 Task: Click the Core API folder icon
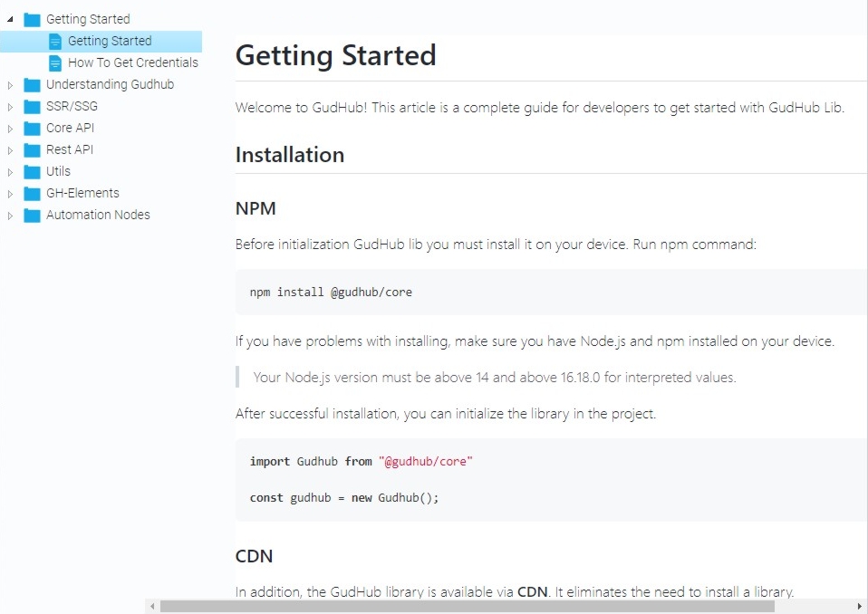click(32, 129)
